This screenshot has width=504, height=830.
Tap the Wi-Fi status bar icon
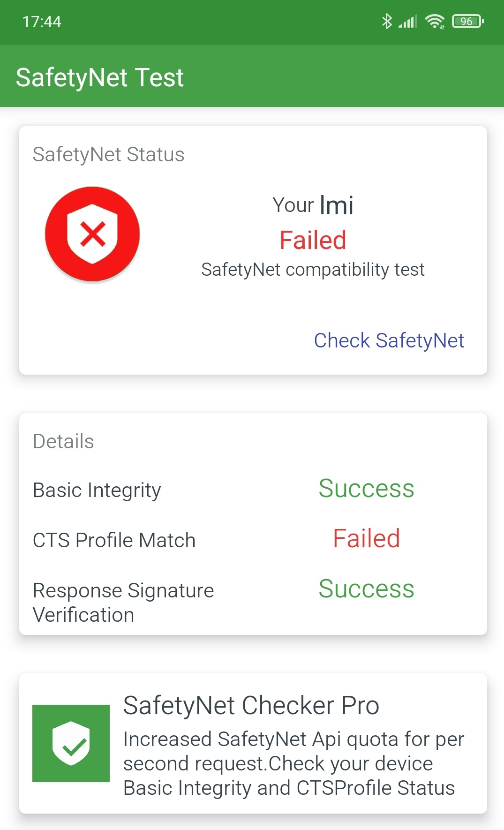[435, 21]
